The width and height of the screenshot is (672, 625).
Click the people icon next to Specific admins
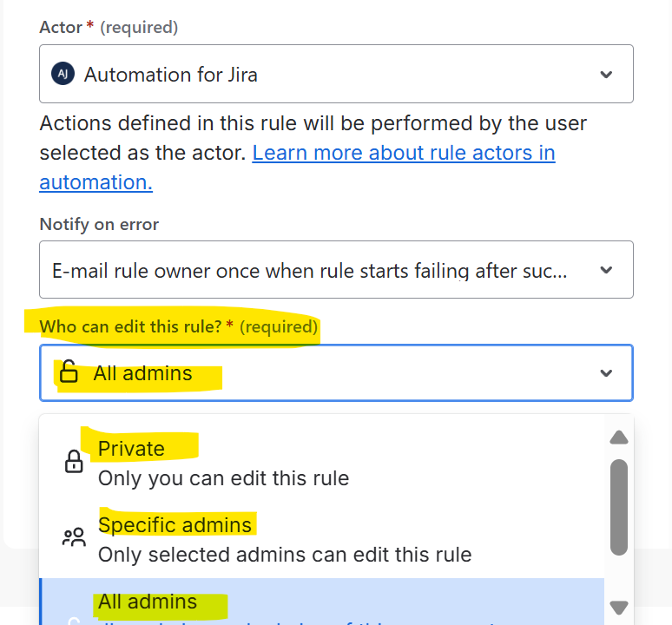(x=74, y=538)
